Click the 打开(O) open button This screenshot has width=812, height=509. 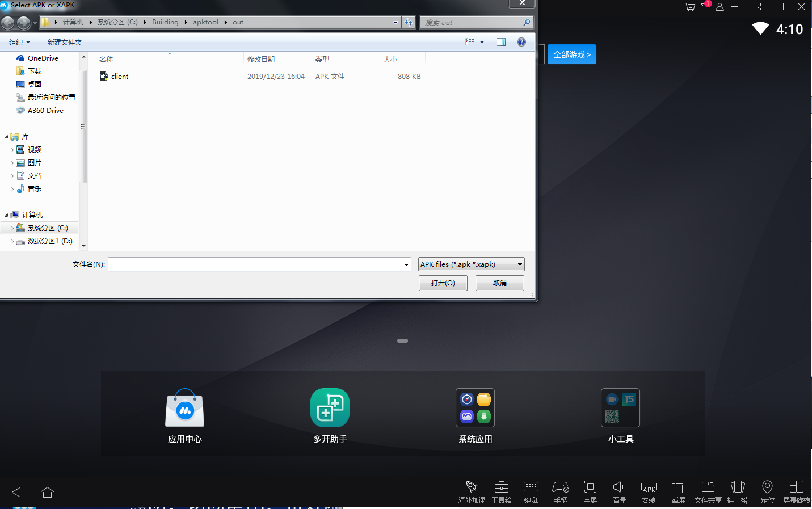443,283
